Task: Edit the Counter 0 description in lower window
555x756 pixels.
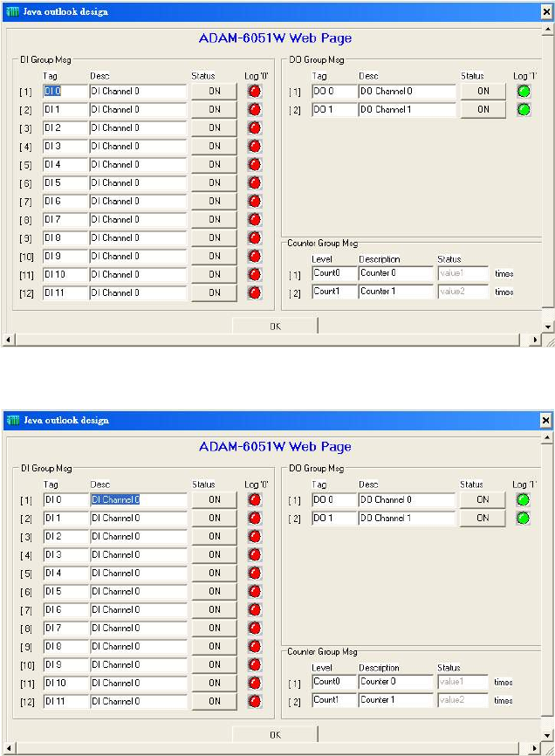Action: pos(396,682)
